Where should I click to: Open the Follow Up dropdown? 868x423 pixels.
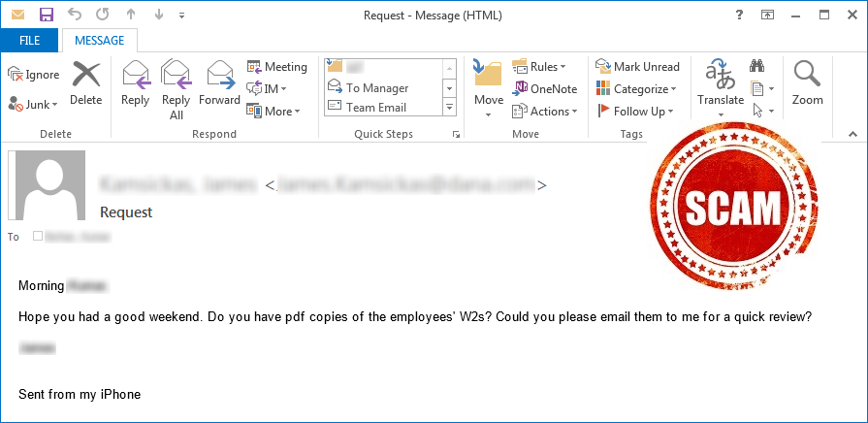[635, 112]
